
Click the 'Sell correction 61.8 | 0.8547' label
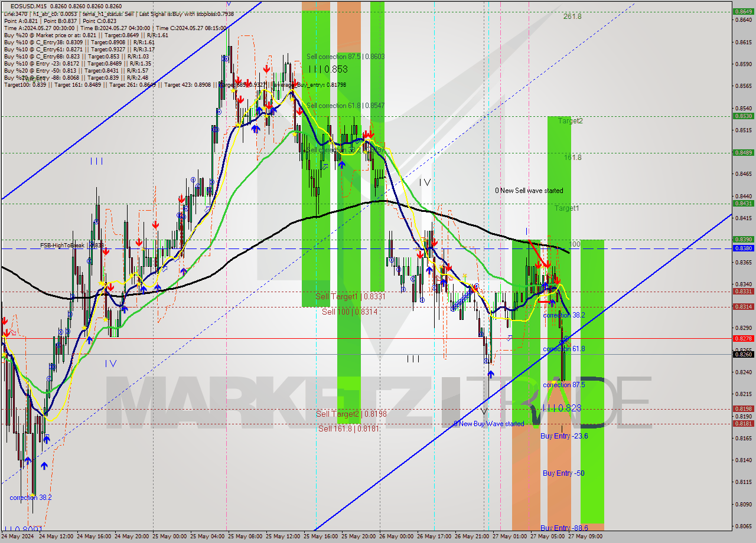[x=346, y=106]
